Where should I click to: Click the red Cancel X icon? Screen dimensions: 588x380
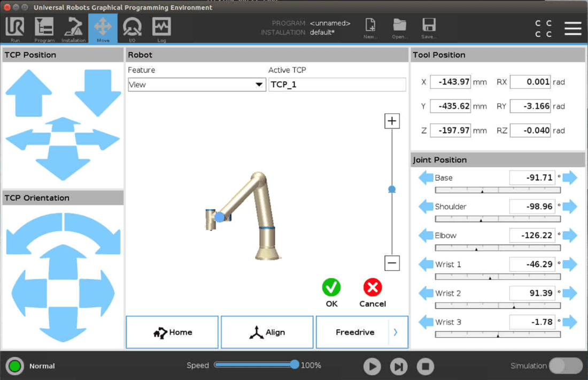(x=373, y=287)
